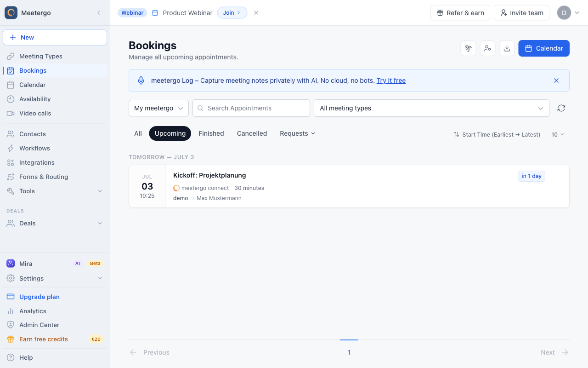This screenshot has height=368, width=588.
Task: Click the user settings icon button
Action: click(487, 48)
